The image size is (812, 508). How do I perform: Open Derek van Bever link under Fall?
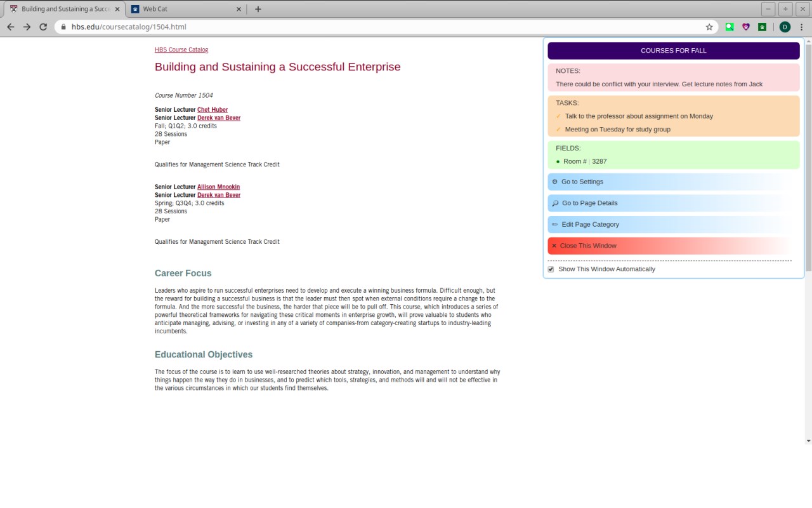click(219, 117)
